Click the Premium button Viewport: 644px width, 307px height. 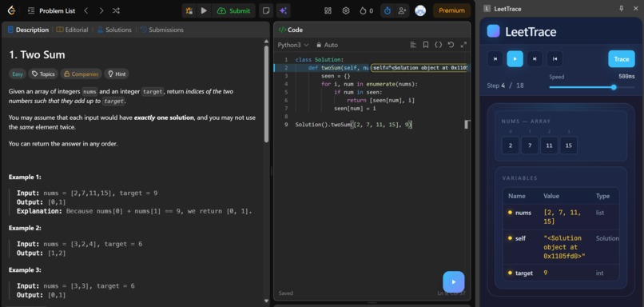(x=451, y=11)
